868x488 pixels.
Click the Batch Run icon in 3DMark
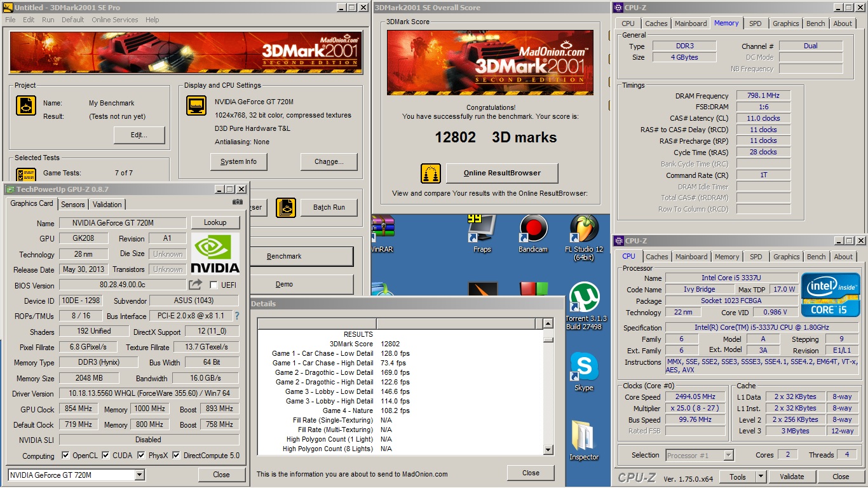tap(286, 207)
